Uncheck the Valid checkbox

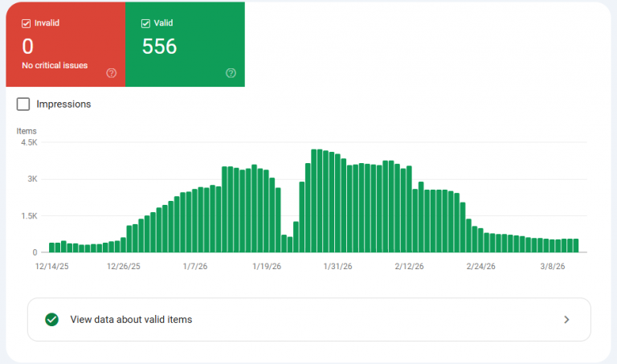pos(145,23)
